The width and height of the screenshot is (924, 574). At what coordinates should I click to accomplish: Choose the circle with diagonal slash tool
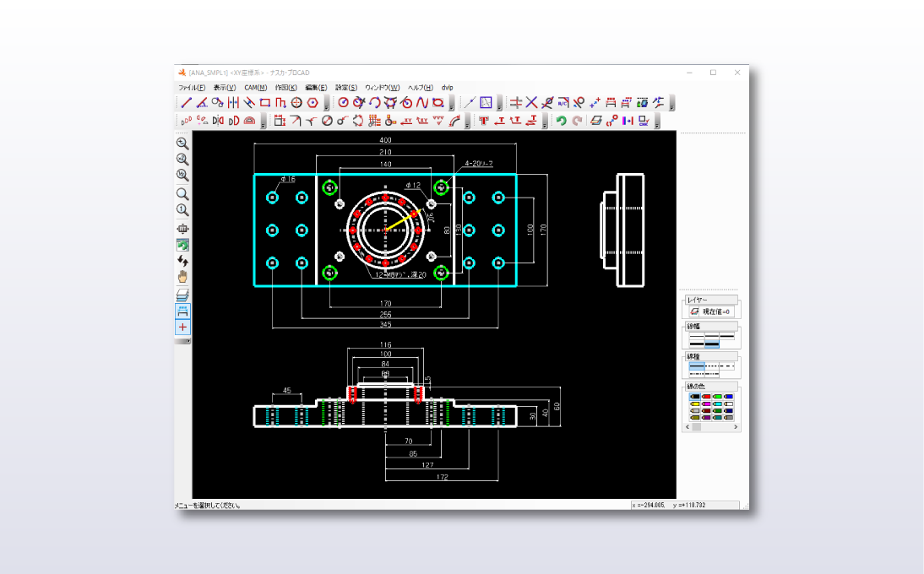(x=327, y=121)
